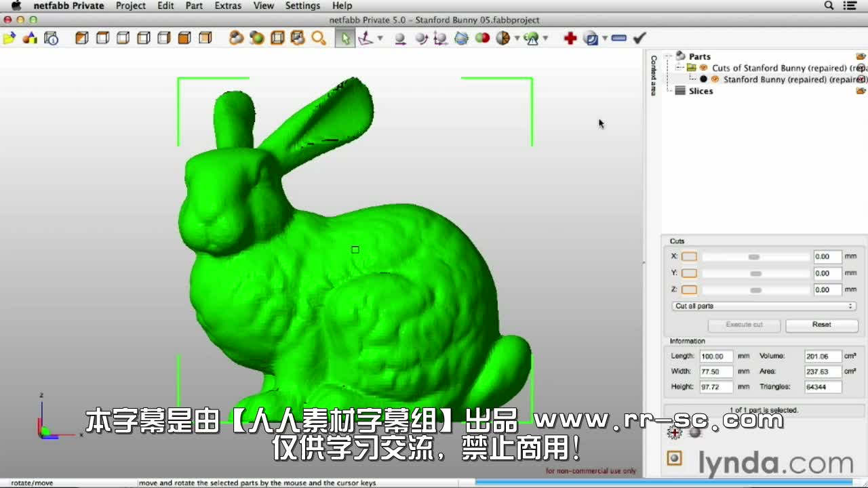
Task: Click the Reset button
Action: pos(821,325)
